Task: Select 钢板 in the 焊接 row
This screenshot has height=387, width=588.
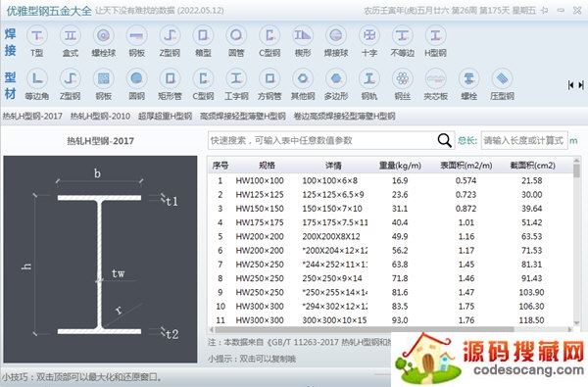Action: click(136, 36)
